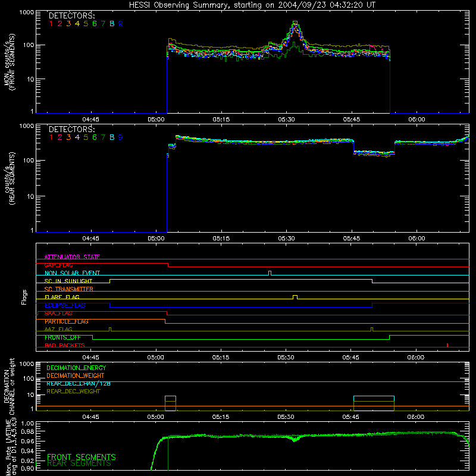This screenshot has height=476, width=476.
Task: Click the non-solar event pulse near 05:26
Action: (x=270, y=273)
